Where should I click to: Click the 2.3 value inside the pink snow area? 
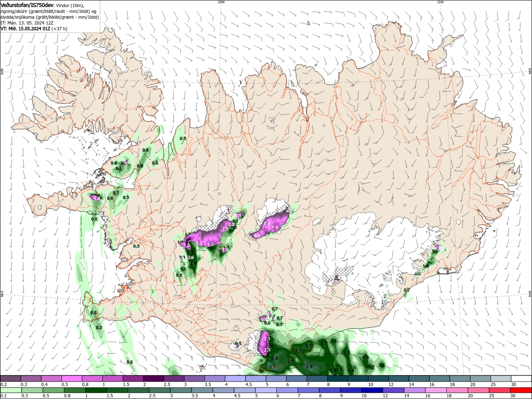[x=267, y=350]
